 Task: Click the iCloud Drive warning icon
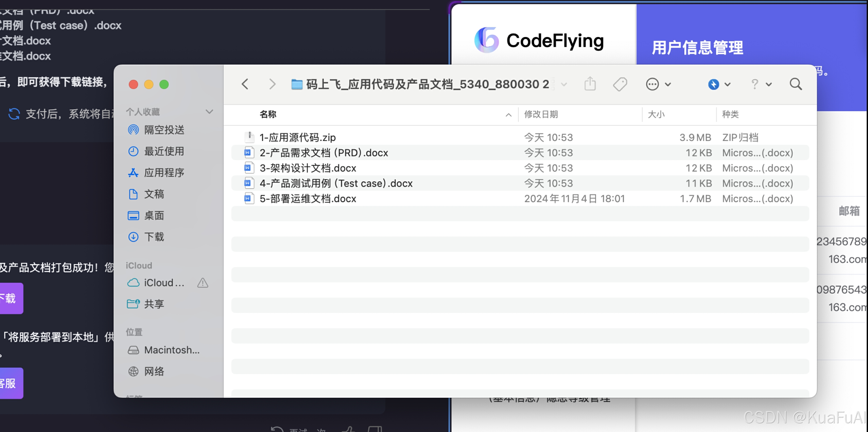[x=202, y=283]
